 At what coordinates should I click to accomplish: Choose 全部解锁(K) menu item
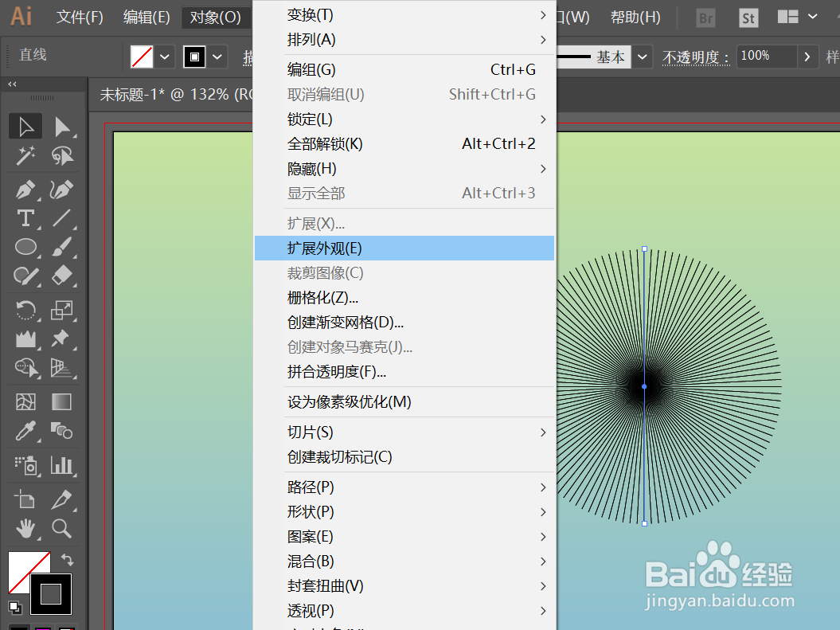pyautogui.click(x=404, y=143)
